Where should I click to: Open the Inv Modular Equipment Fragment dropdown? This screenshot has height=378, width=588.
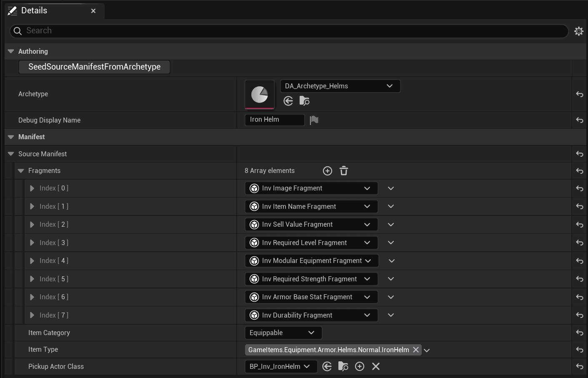point(312,260)
